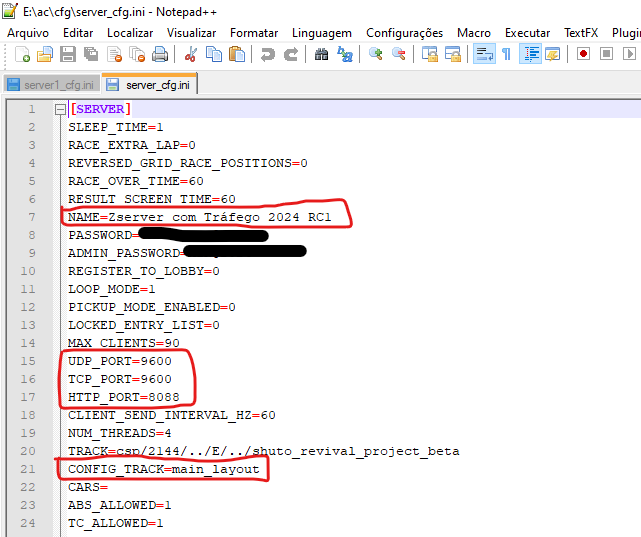The width and height of the screenshot is (641, 537).
Task: Copy selection with the Copy icon
Action: pos(214,54)
